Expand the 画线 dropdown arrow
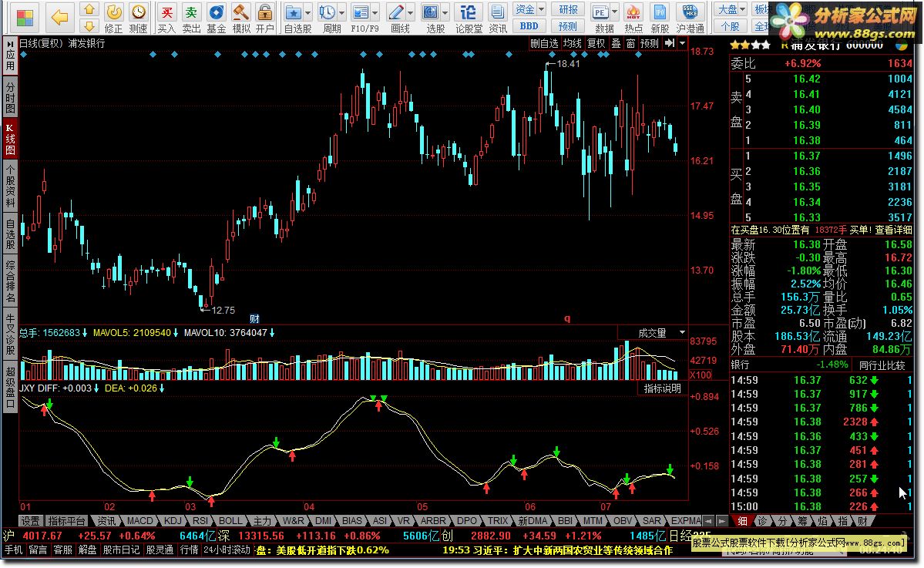This screenshot has width=924, height=568. [x=411, y=12]
